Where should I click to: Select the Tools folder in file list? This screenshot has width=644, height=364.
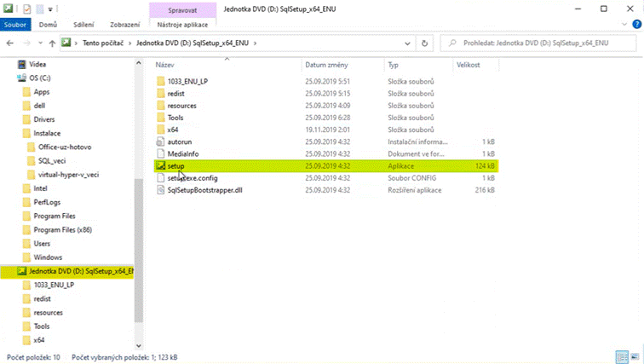[175, 118]
